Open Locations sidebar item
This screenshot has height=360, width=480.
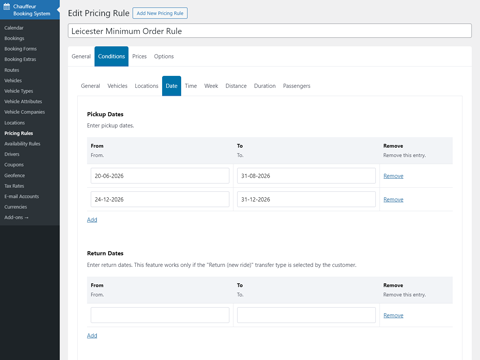[14, 123]
